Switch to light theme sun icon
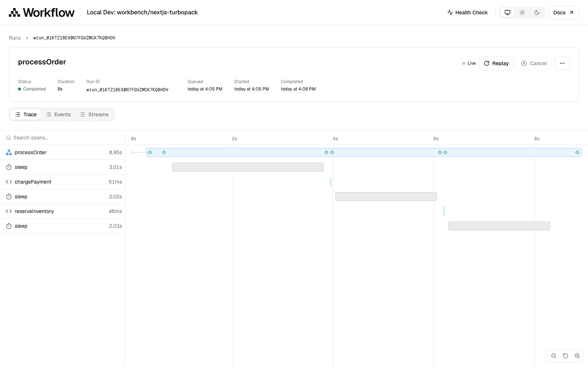The height and width of the screenshot is (368, 588). [x=522, y=13]
